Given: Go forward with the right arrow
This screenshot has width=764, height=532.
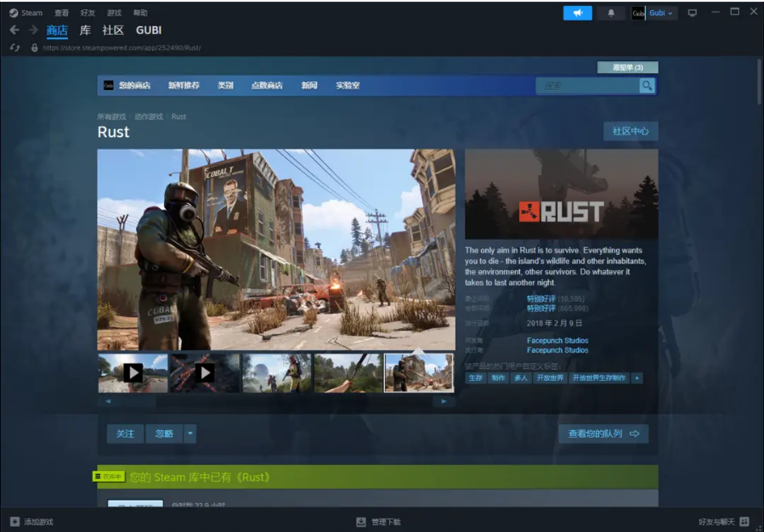Looking at the screenshot, I should click(33, 31).
